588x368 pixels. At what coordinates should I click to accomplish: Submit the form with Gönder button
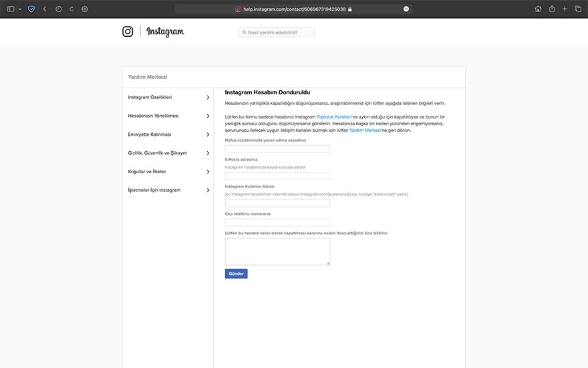point(237,274)
